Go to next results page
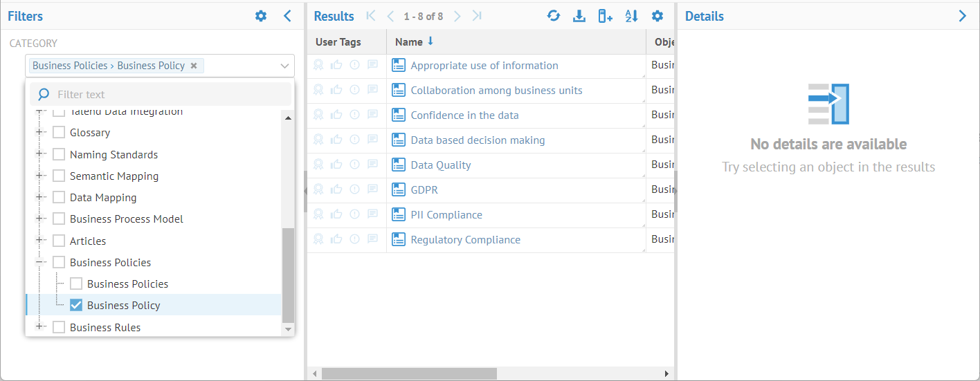Viewport: 980px width, 381px height. coord(457,16)
